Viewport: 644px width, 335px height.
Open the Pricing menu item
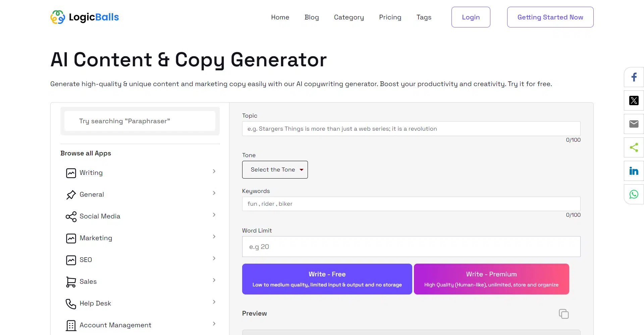390,17
